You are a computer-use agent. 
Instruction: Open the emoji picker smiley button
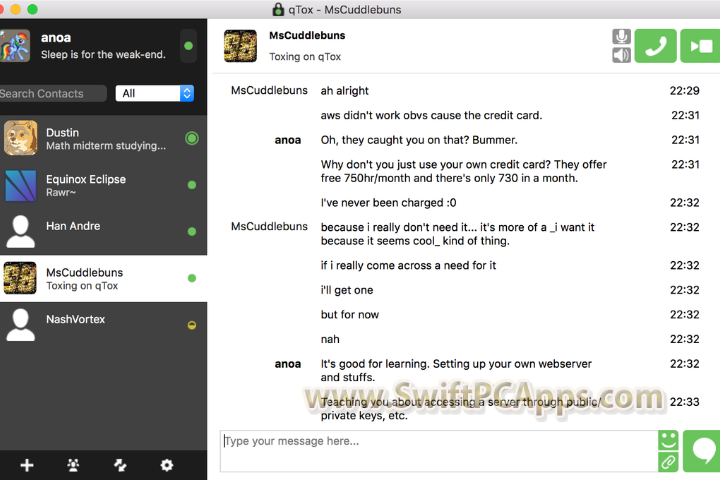point(668,440)
